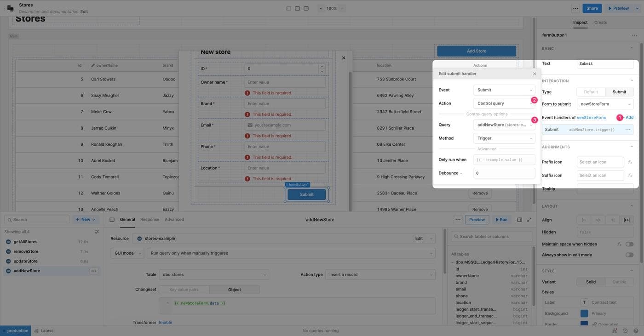Click the Background color swatch
The width and height of the screenshot is (644, 336).
click(x=584, y=313)
